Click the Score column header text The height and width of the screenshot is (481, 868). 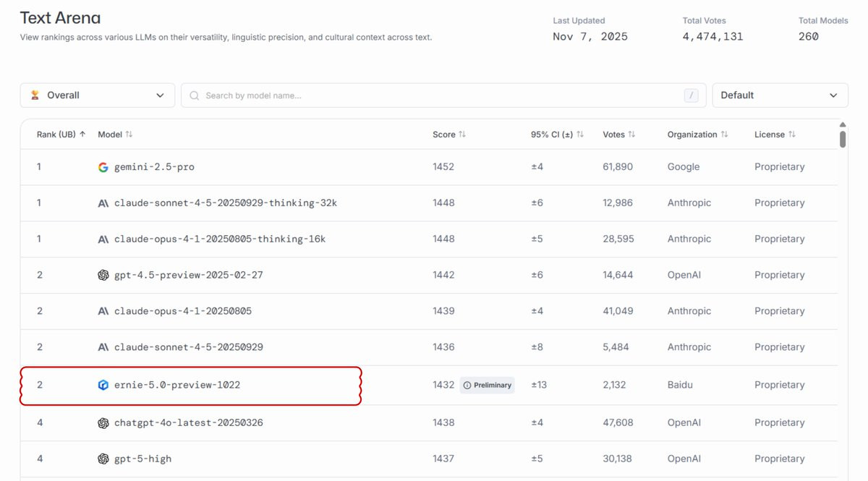pos(444,135)
